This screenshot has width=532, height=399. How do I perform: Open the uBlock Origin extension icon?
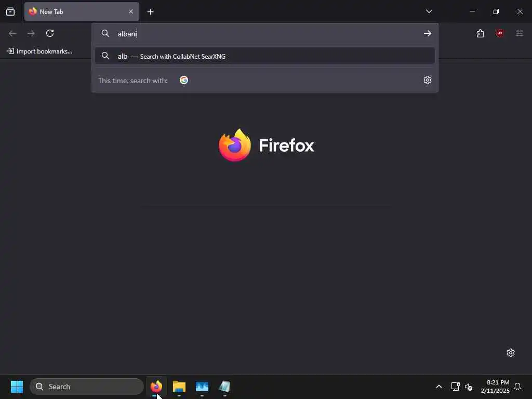point(500,33)
